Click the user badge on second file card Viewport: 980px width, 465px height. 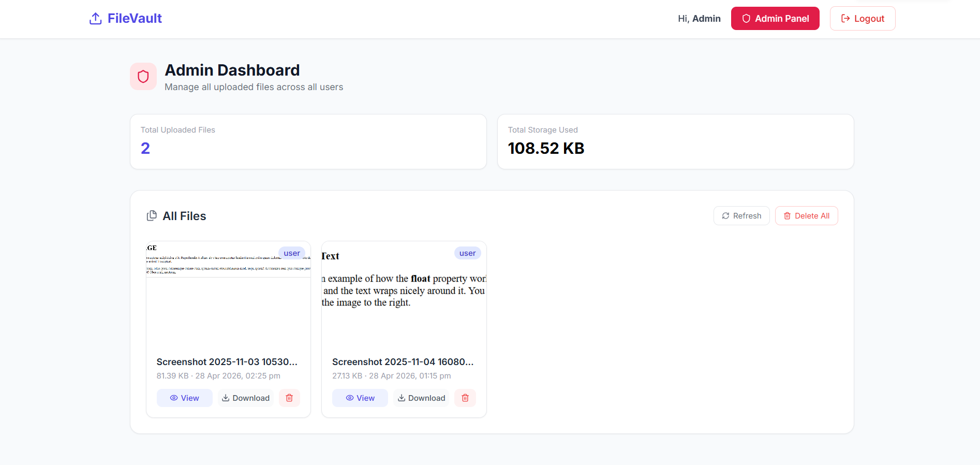tap(467, 253)
